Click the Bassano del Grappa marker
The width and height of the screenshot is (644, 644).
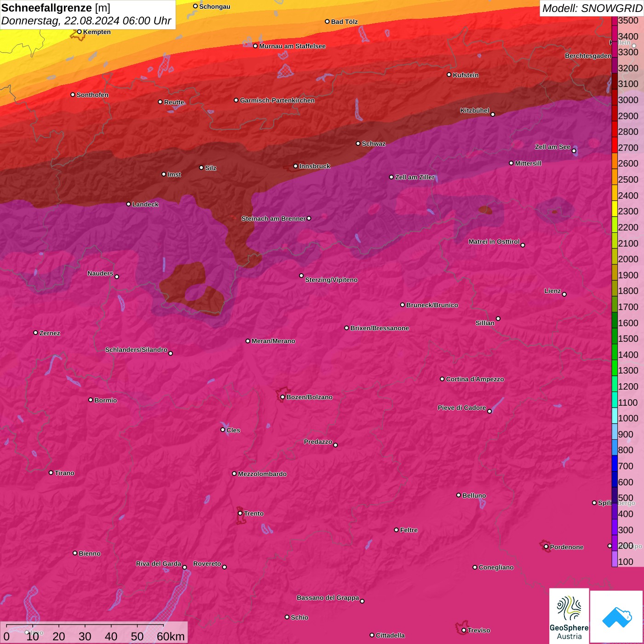362,601
